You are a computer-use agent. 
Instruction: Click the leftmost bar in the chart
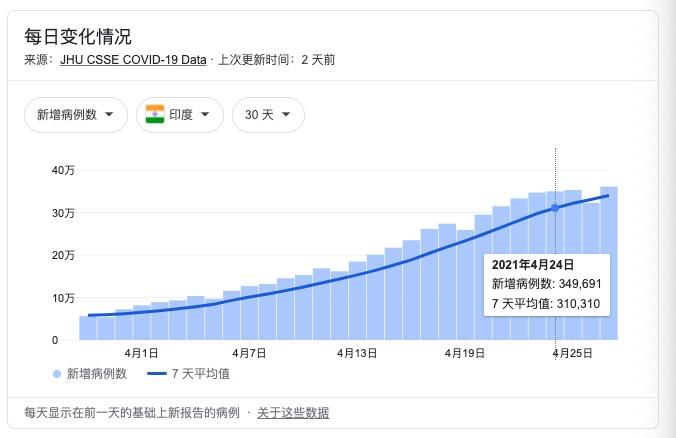(x=87, y=328)
